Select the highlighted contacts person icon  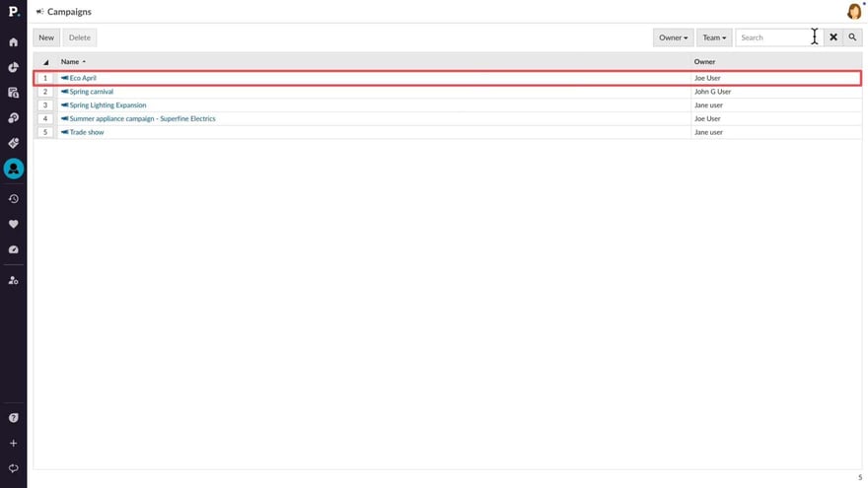tap(13, 169)
